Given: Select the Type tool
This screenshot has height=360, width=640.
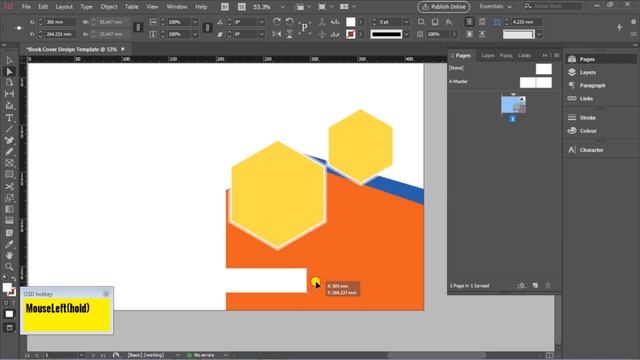Looking at the screenshot, I should 9,118.
